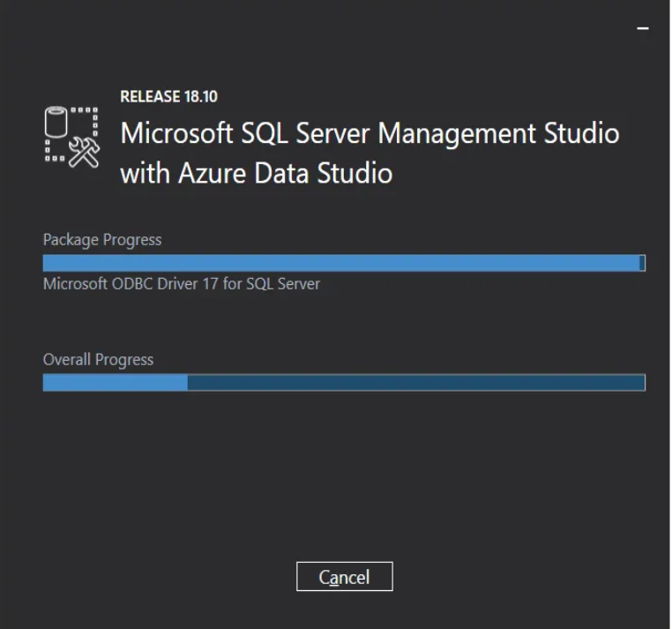Click the RELEASE 18.10 version label
Image resolution: width=672 pixels, height=629 pixels.
click(168, 96)
